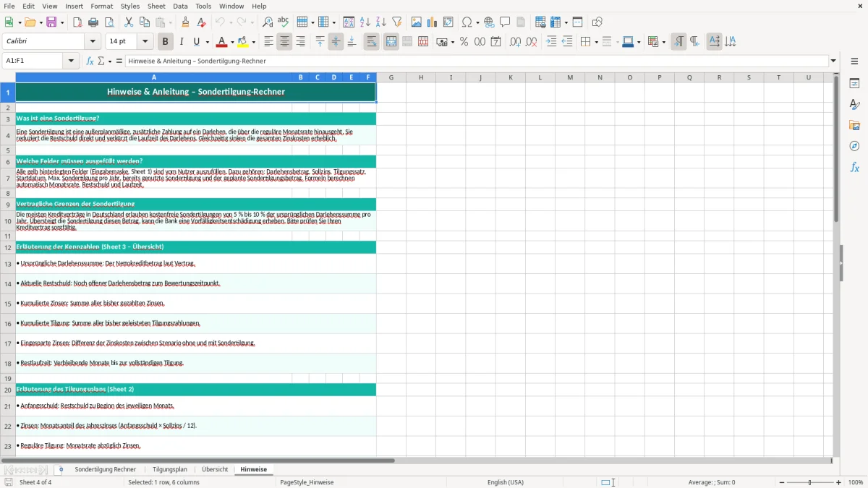Click Format as Percent icon
Screen dimensions: 868x488
click(464, 42)
